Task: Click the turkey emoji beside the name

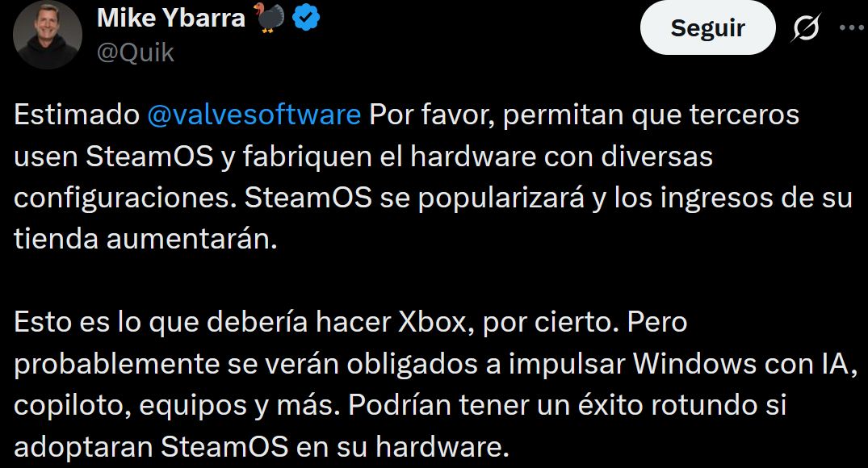Action: (x=269, y=18)
